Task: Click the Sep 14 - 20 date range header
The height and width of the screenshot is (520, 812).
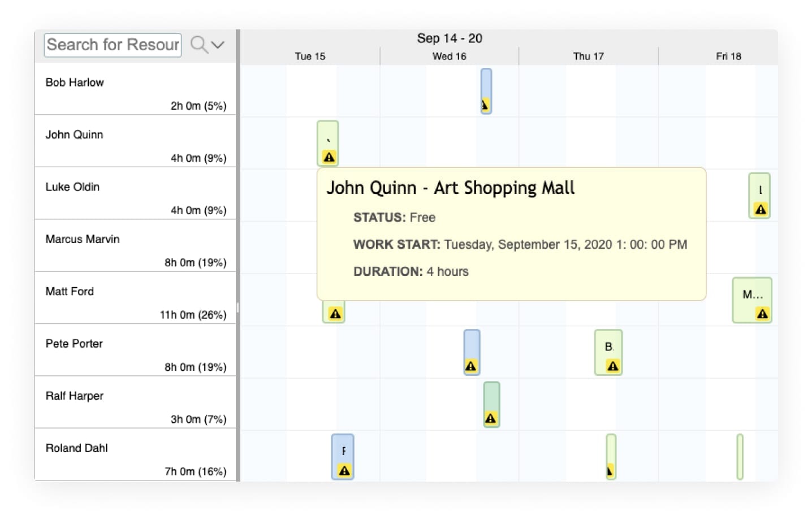Action: coord(450,38)
